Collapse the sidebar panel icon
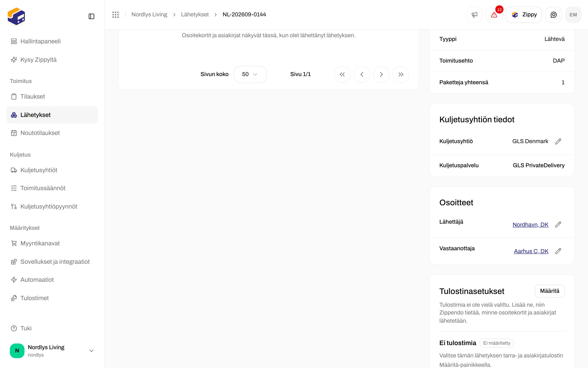This screenshot has height=368, width=588. click(x=91, y=16)
